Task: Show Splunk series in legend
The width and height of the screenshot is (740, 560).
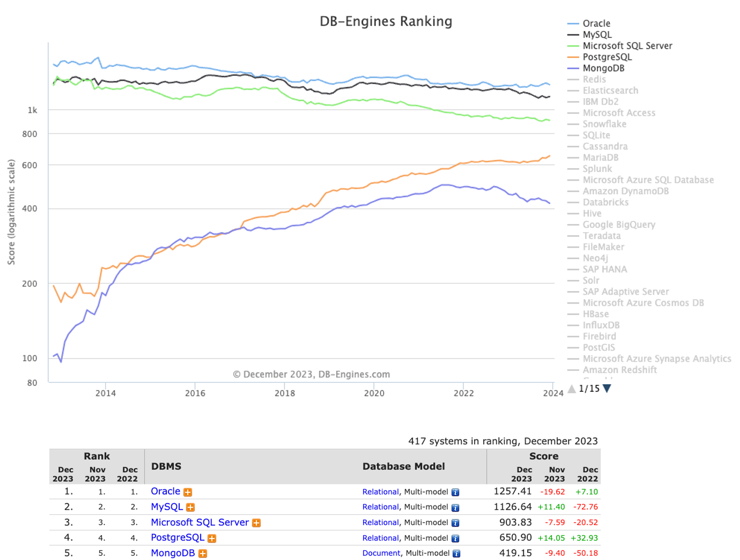Action: tap(590, 169)
